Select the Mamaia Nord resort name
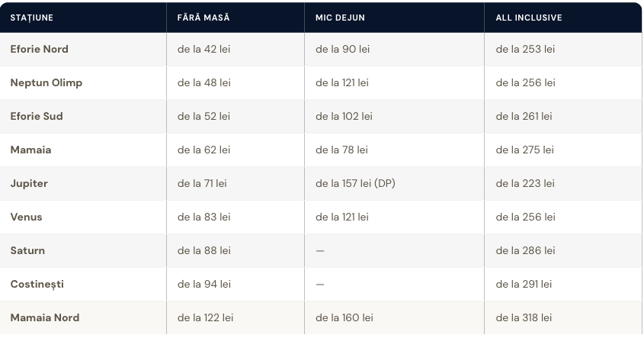The image size is (644, 338). pos(45,318)
